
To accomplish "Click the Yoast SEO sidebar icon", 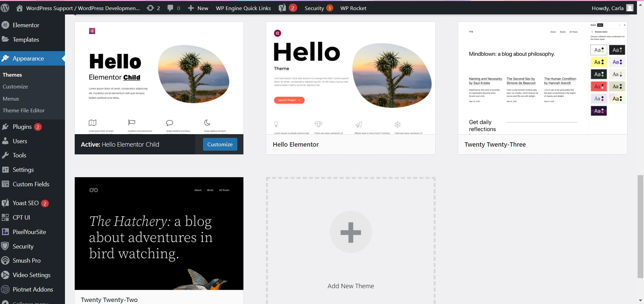I will coord(5,203).
